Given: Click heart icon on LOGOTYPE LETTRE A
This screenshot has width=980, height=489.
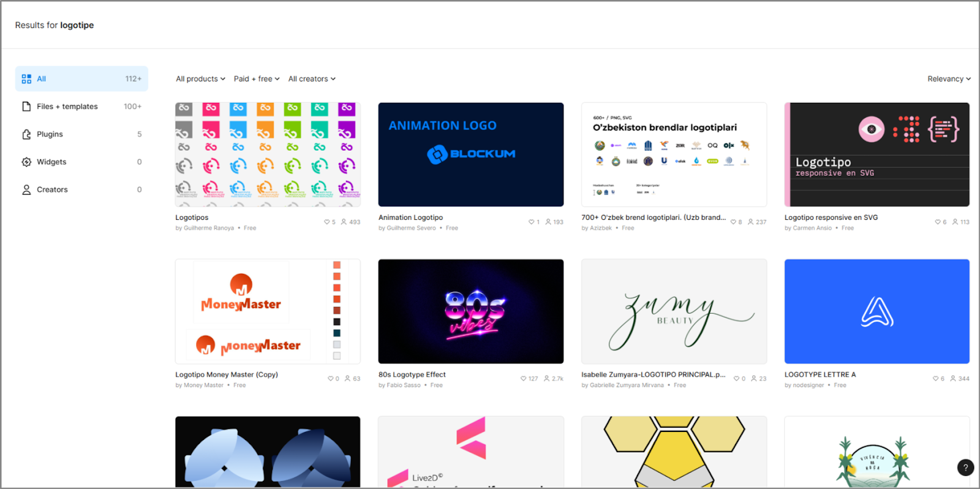Looking at the screenshot, I should tap(936, 379).
